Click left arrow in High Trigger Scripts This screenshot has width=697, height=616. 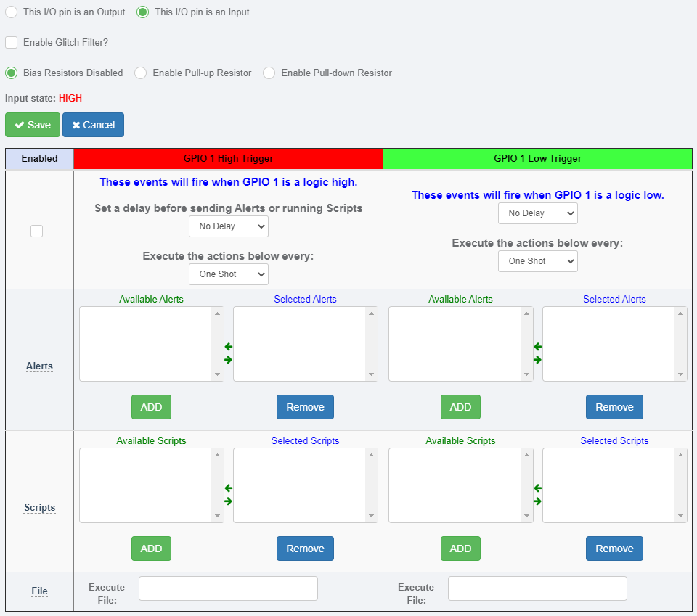coord(229,488)
